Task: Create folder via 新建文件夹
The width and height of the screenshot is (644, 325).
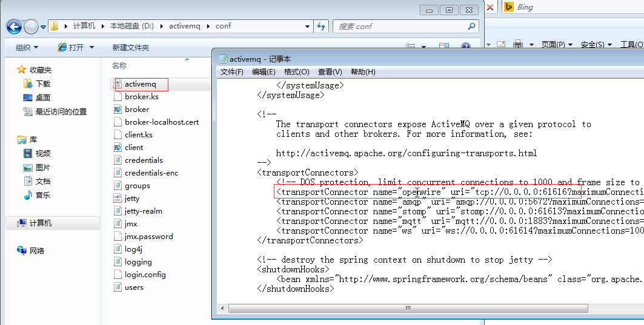Action: pyautogui.click(x=131, y=48)
